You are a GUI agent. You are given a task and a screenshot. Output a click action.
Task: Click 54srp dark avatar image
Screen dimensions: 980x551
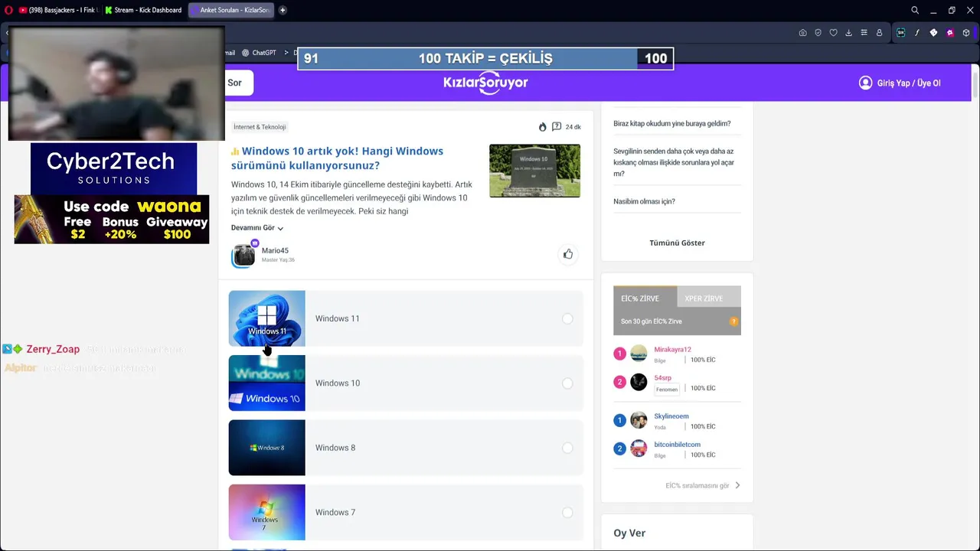[x=639, y=382]
